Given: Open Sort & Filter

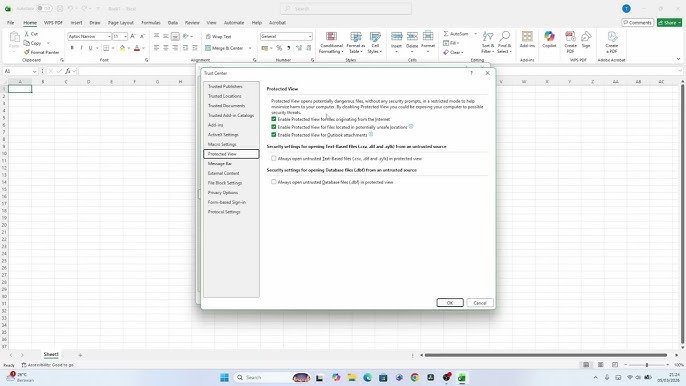Looking at the screenshot, I should [488, 42].
